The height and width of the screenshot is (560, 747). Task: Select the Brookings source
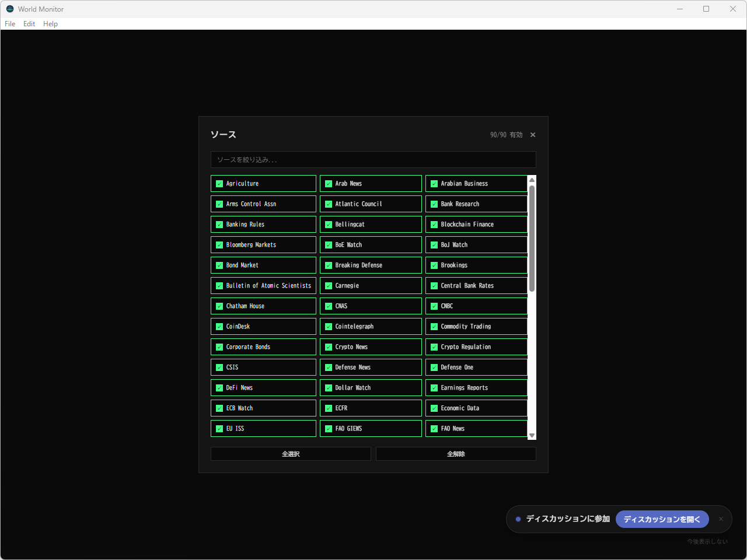click(x=476, y=265)
